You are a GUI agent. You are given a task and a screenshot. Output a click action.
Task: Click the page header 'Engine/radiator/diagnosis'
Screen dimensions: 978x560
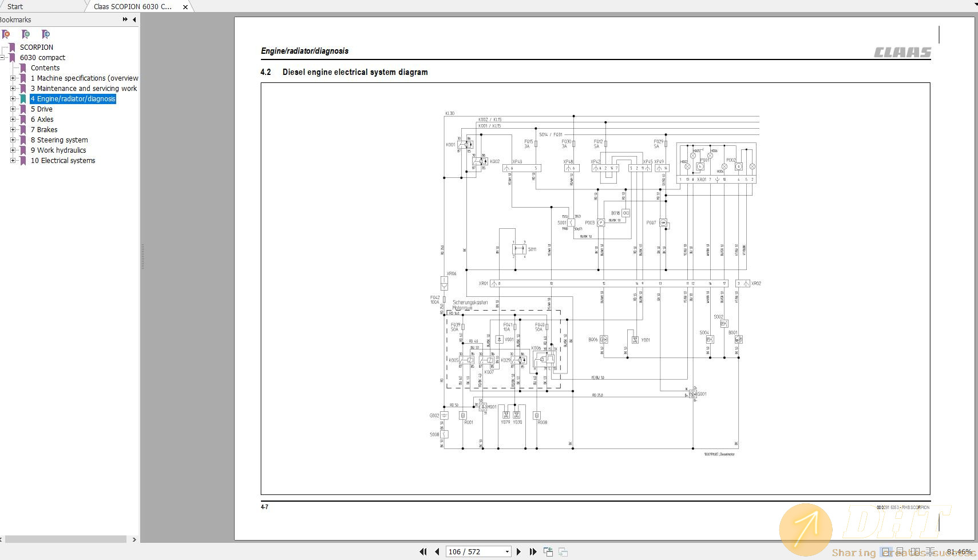tap(304, 51)
